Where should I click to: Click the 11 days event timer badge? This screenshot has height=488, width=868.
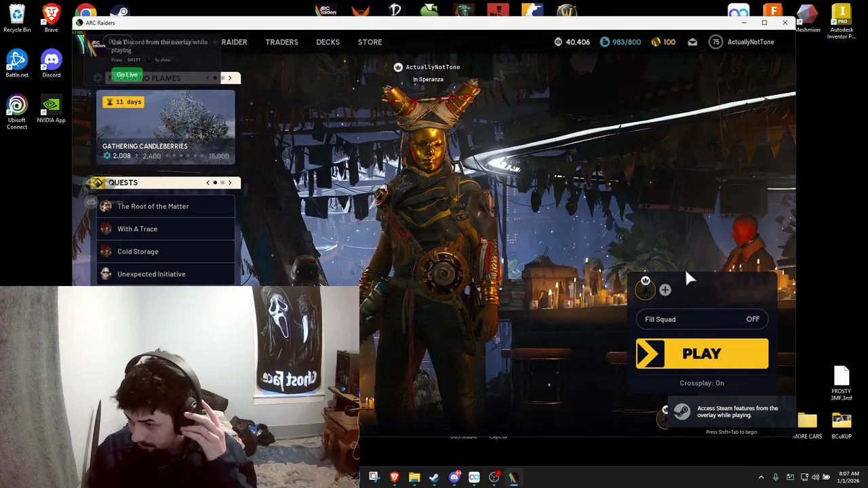click(123, 102)
